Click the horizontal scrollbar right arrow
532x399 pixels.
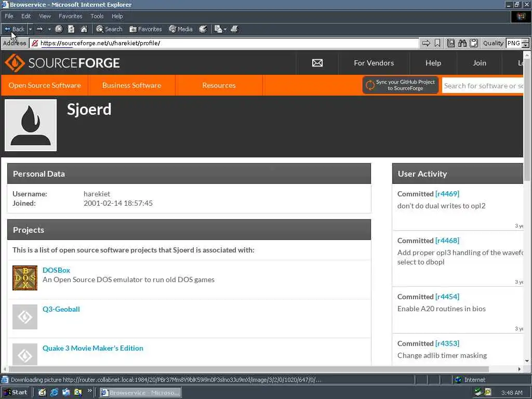(x=520, y=369)
